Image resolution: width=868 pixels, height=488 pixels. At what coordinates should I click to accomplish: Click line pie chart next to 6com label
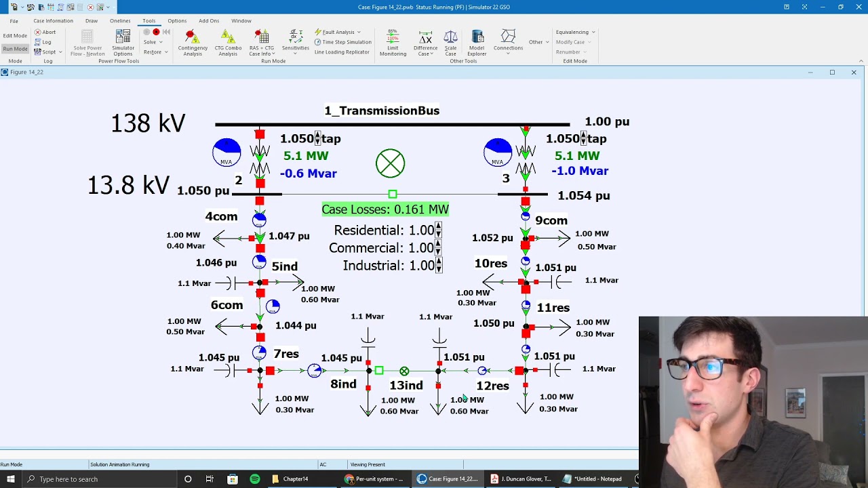click(273, 307)
